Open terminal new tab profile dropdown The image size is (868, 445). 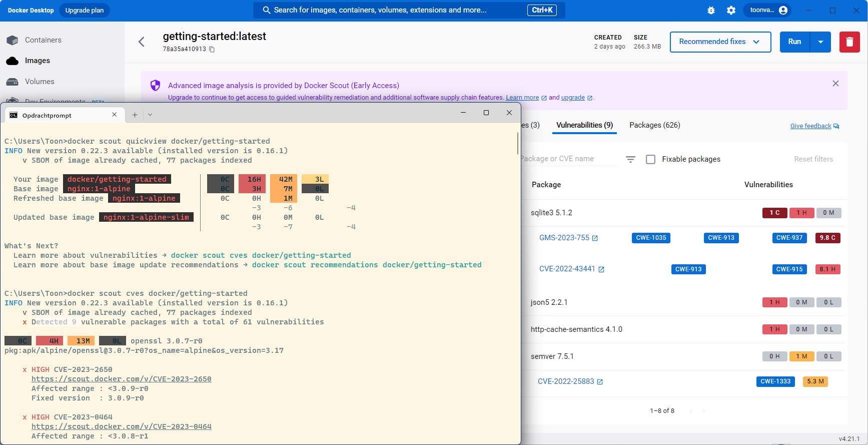pos(150,115)
